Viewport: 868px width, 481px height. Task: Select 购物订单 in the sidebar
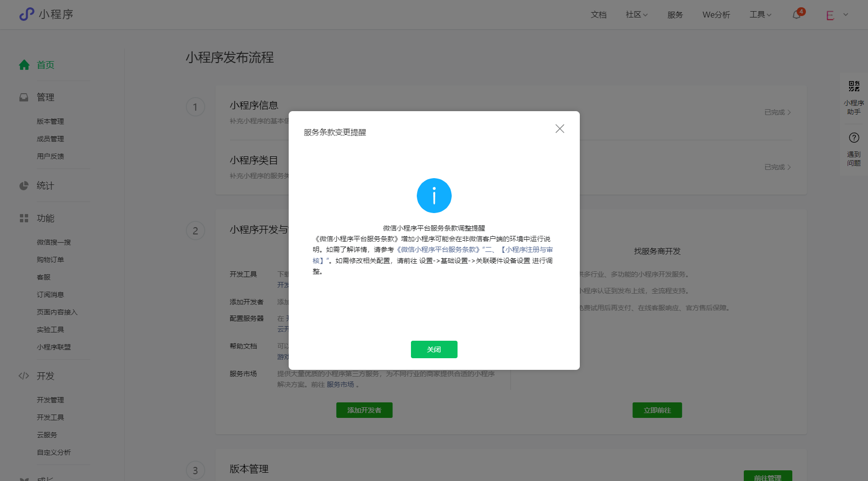(50, 260)
